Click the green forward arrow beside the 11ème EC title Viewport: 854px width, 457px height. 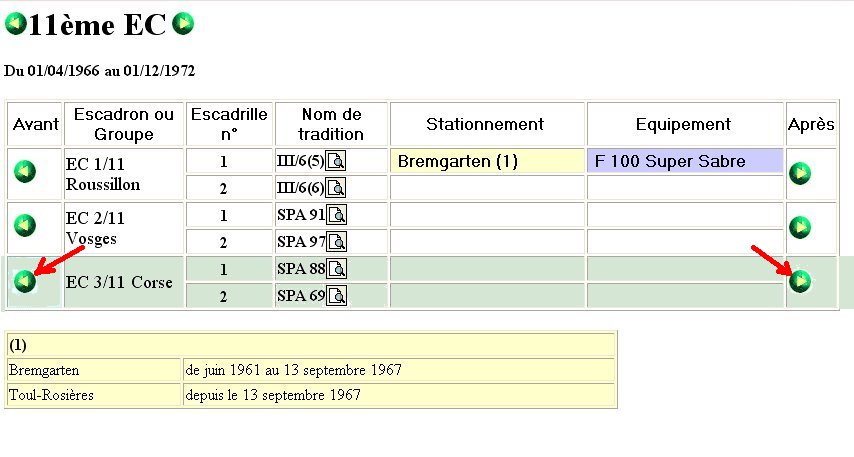point(183,23)
